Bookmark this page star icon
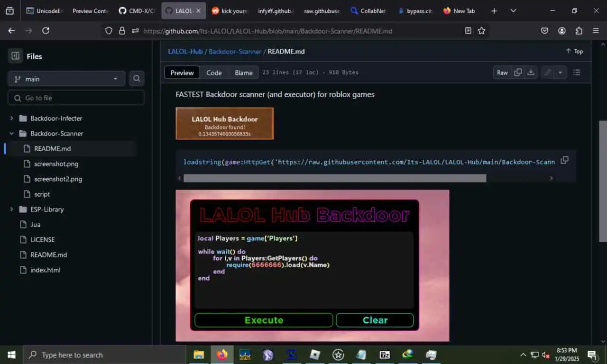Image resolution: width=607 pixels, height=364 pixels. (481, 31)
